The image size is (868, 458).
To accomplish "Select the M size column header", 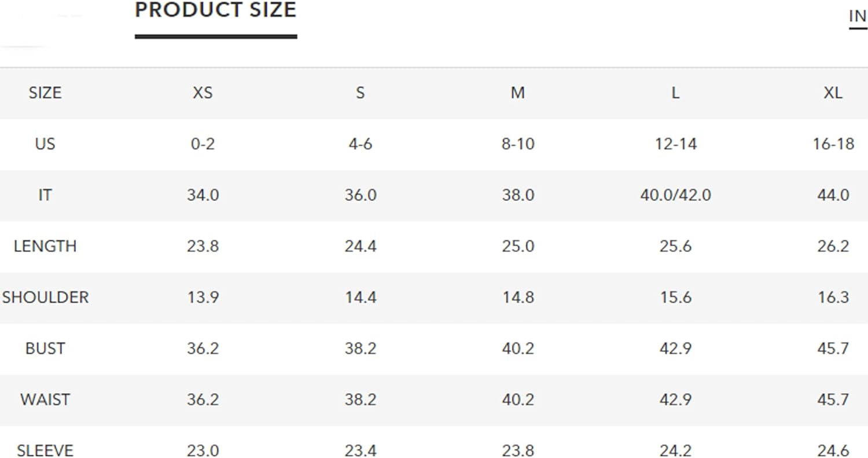I will point(518,93).
